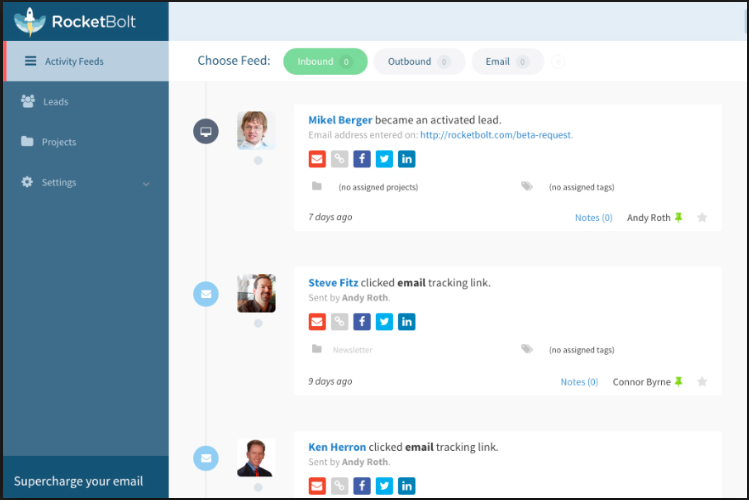
Task: Select the Inbound feed filter
Action: coord(325,62)
